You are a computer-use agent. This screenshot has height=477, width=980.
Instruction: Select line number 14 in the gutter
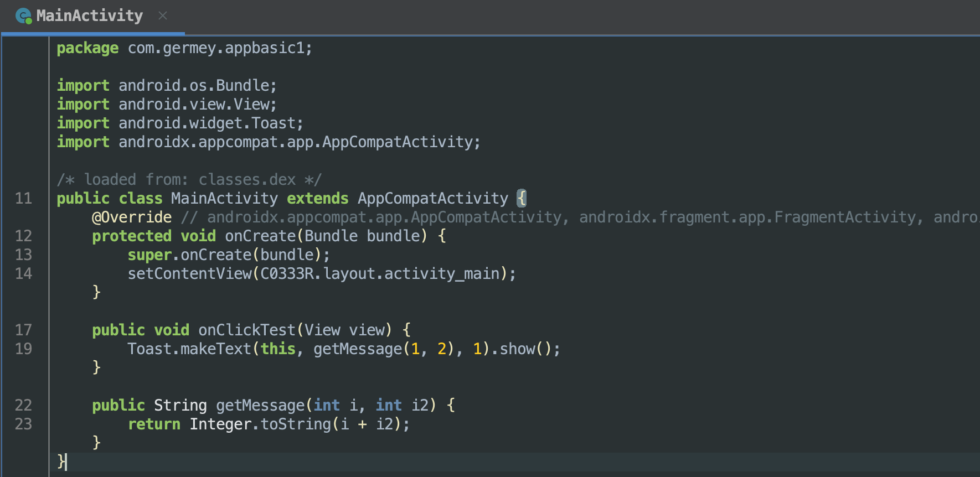pos(23,273)
